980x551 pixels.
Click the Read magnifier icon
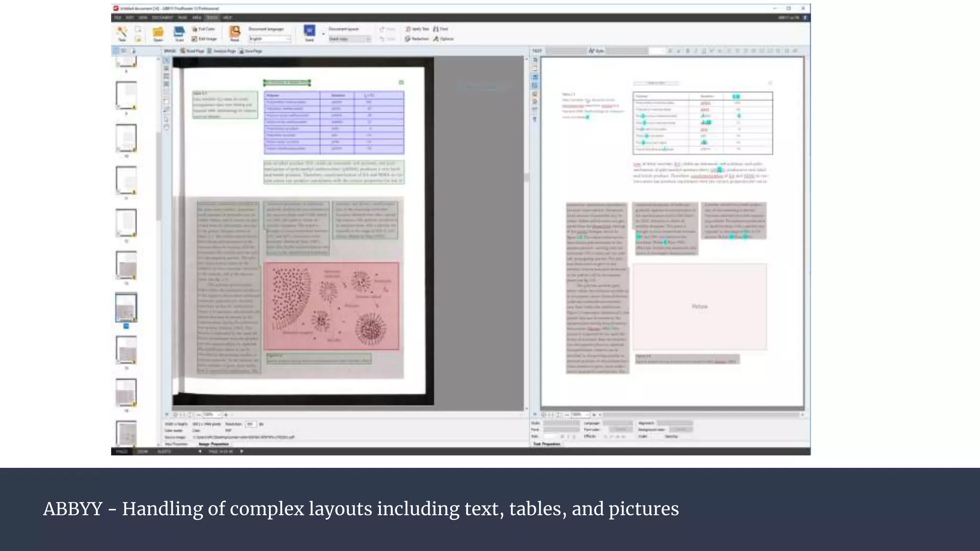tap(235, 32)
